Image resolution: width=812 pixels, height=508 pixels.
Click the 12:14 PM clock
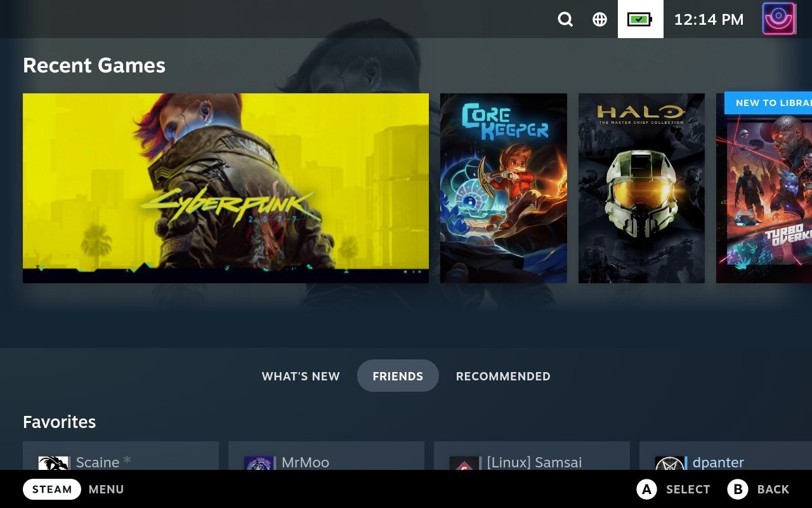click(x=709, y=20)
